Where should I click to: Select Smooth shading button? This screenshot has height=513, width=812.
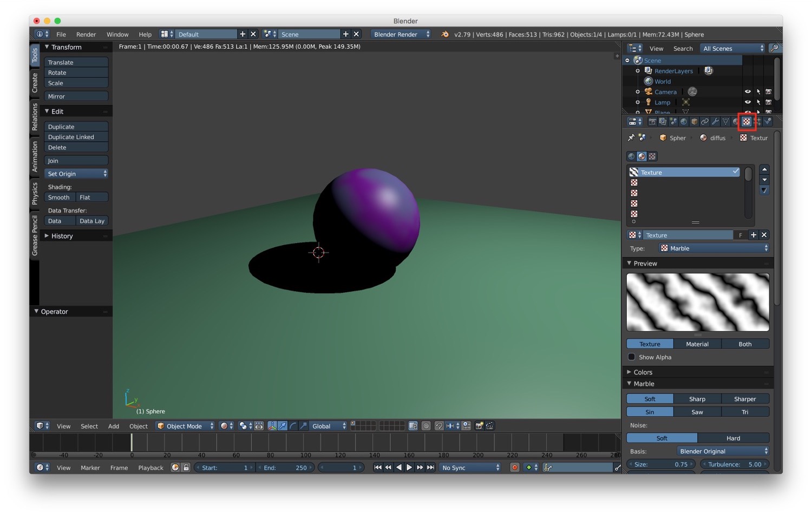60,198
